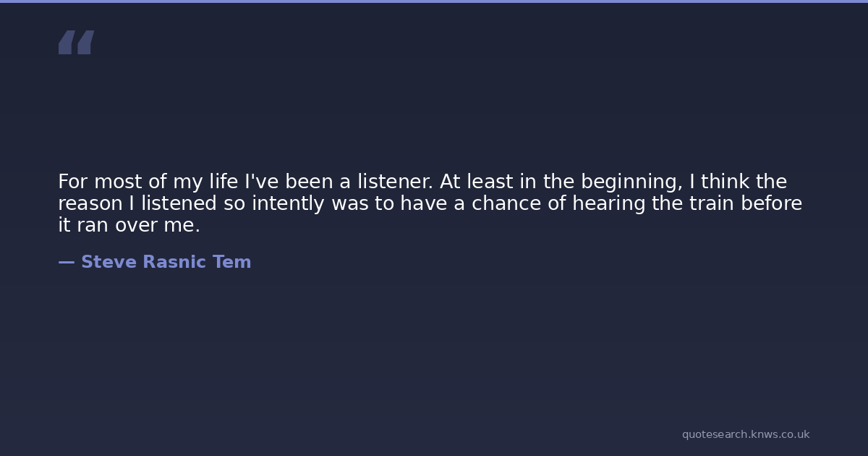This screenshot has width=868, height=456.
Task: Click the opening word "For" of the quote
Action: [73, 182]
